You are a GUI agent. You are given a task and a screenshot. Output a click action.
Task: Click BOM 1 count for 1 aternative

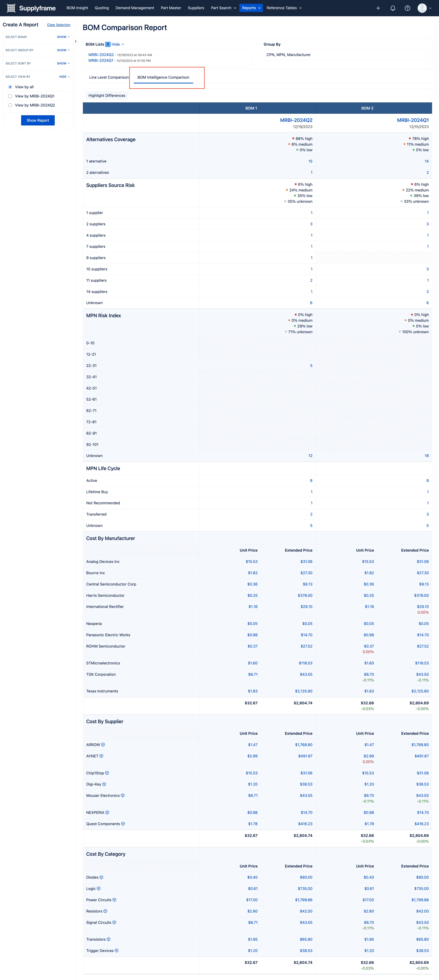tap(310, 161)
